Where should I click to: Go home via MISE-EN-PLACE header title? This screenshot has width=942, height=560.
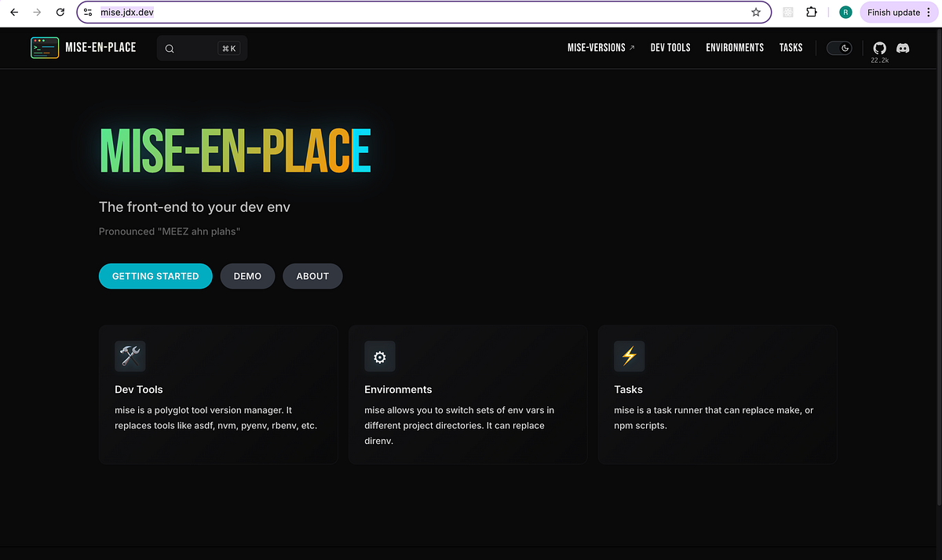point(100,48)
